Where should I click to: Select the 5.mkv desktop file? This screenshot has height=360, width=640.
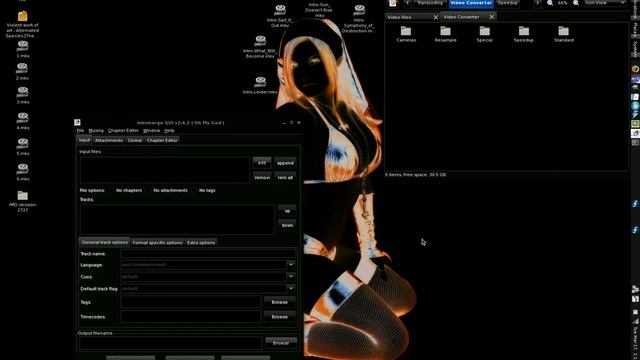(x=23, y=147)
